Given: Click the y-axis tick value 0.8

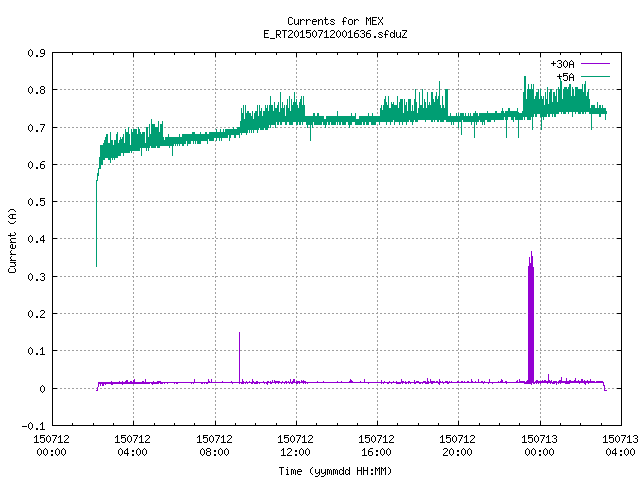Looking at the screenshot, I should (36, 90).
